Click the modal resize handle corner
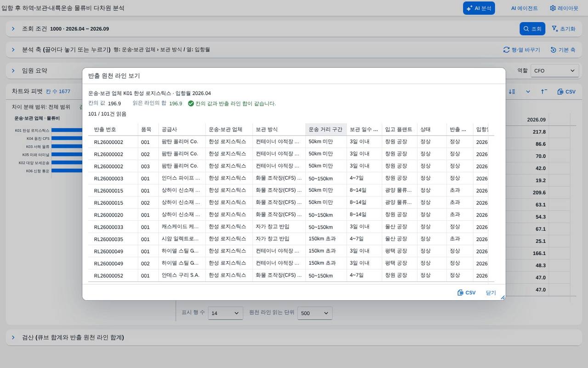The width and height of the screenshot is (588, 368). click(503, 298)
